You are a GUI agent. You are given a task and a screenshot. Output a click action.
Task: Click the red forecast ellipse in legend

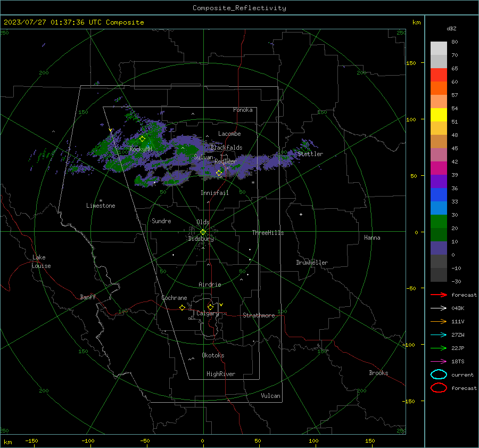coord(439,388)
